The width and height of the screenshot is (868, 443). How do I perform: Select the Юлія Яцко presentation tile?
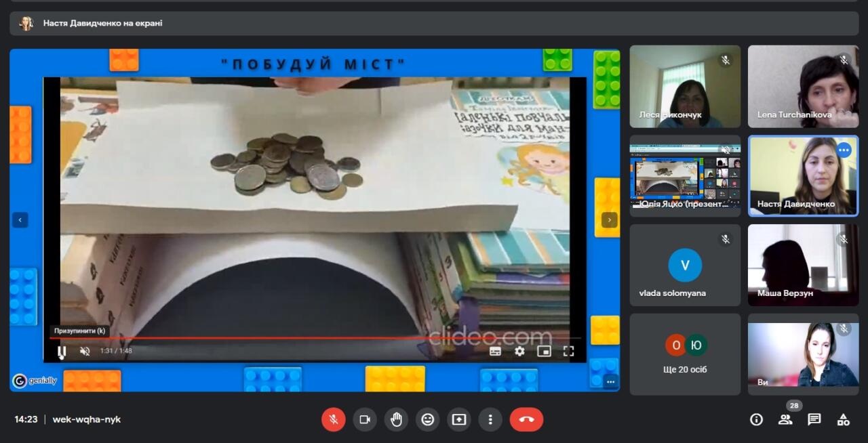[x=685, y=175]
